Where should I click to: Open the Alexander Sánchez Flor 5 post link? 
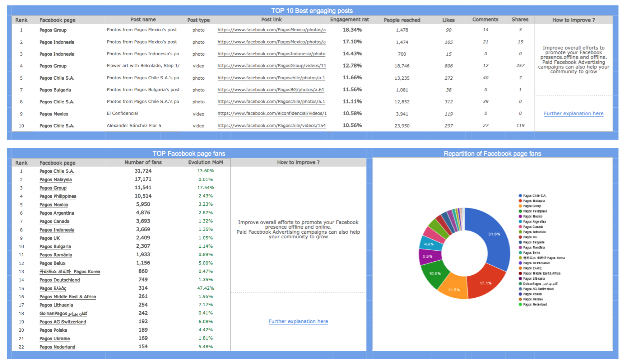click(271, 126)
